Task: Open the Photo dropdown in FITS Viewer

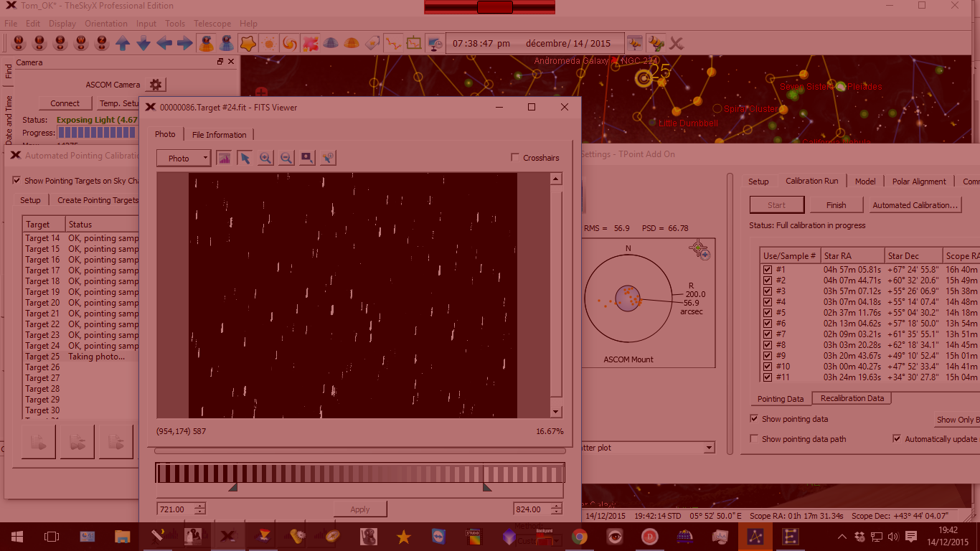Action: pos(184,158)
